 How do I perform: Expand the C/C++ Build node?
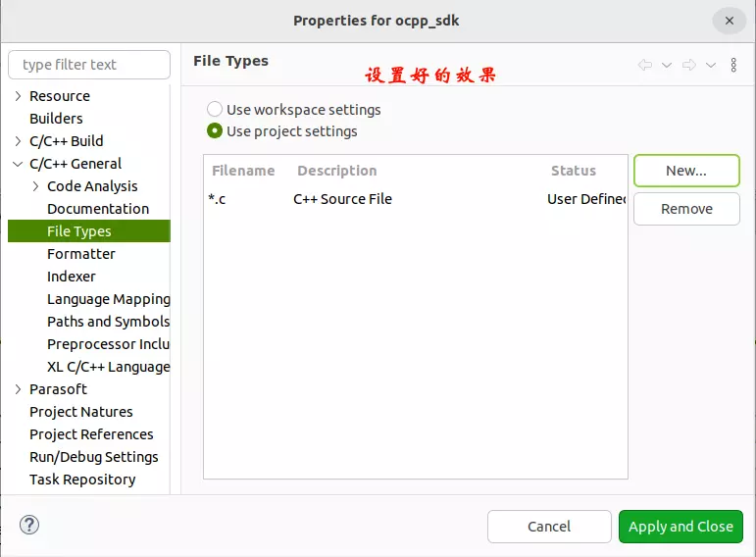(18, 141)
